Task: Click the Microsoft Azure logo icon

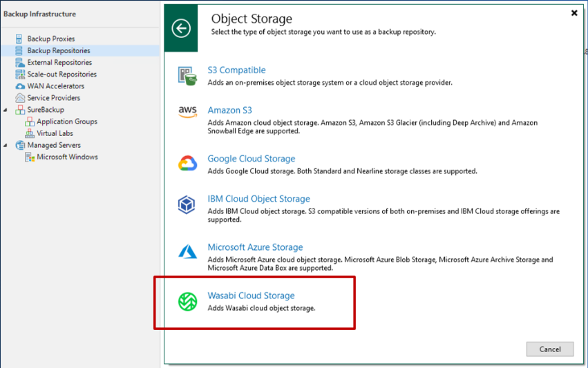Action: click(187, 253)
